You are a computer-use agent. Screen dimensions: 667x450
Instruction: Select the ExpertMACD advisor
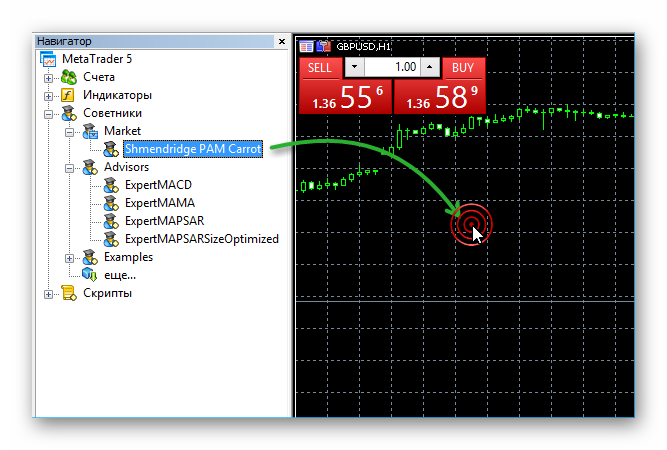click(158, 185)
